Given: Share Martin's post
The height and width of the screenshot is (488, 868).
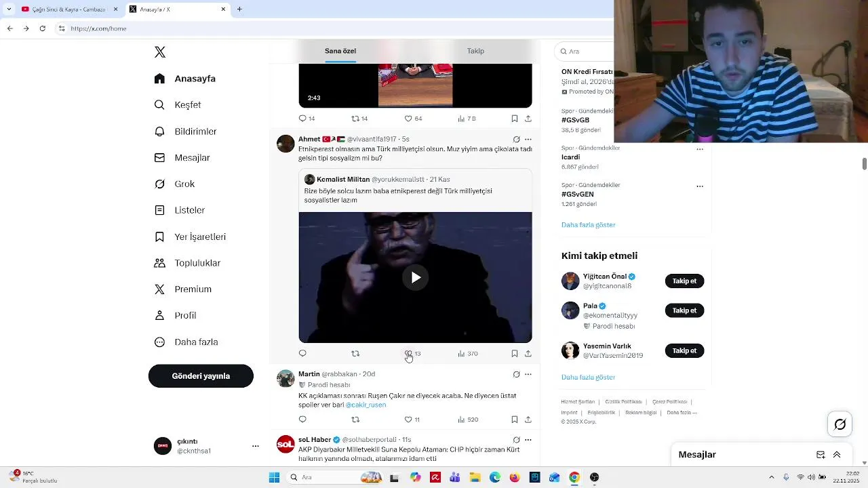Looking at the screenshot, I should [528, 420].
